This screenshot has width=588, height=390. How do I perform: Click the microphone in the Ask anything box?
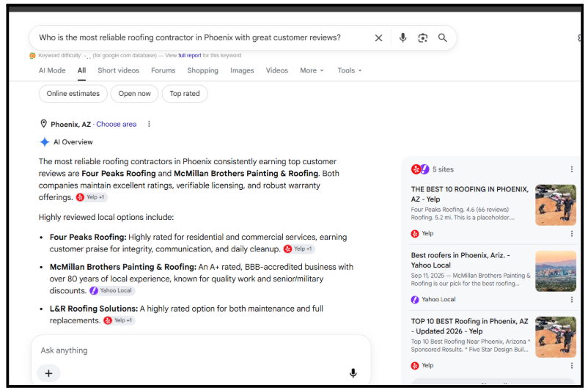(x=353, y=372)
